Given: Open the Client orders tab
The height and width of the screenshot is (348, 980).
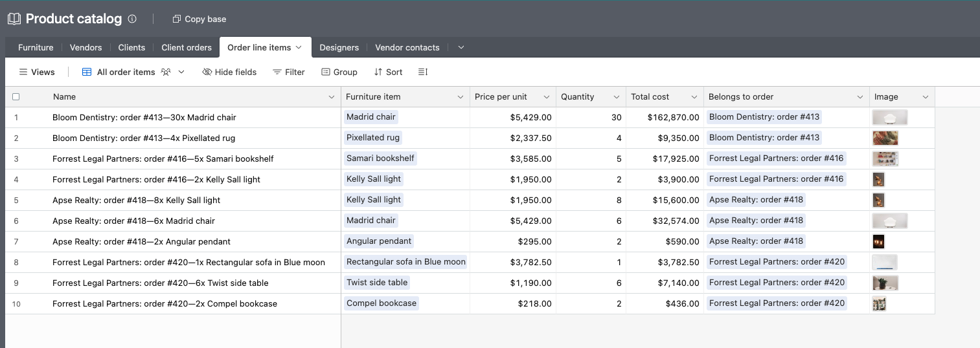Looking at the screenshot, I should (x=187, y=47).
